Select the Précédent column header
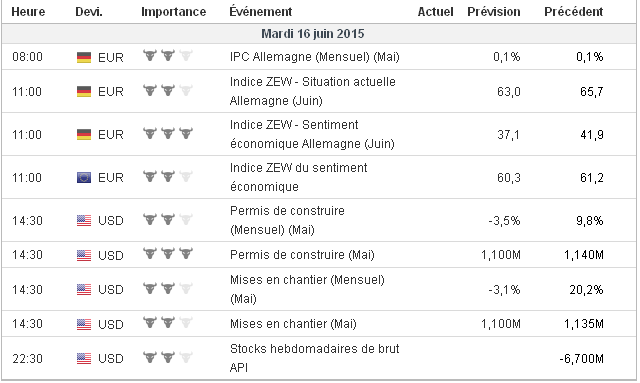The image size is (640, 383). point(573,11)
